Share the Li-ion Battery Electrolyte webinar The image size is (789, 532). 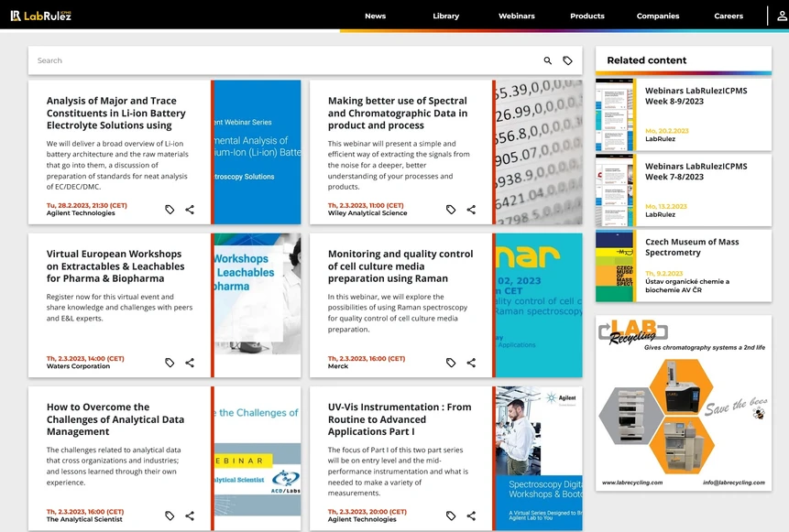point(190,210)
